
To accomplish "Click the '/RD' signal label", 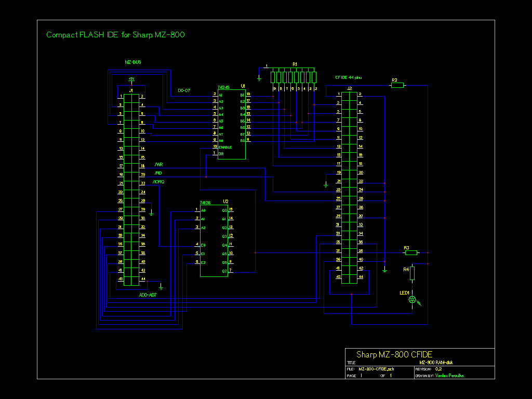I will (x=158, y=173).
